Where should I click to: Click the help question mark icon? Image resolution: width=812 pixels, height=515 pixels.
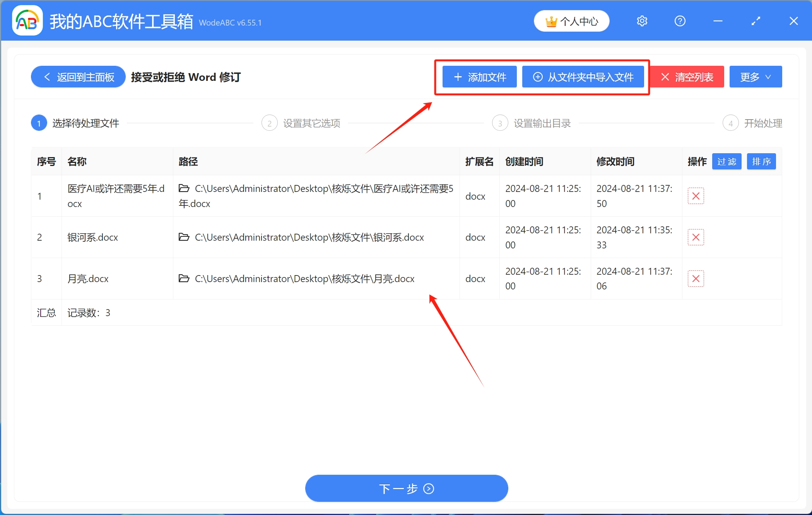(680, 21)
